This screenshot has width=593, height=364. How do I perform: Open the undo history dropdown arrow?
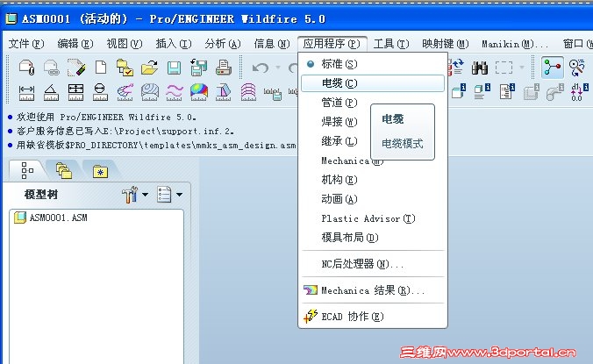point(278,68)
